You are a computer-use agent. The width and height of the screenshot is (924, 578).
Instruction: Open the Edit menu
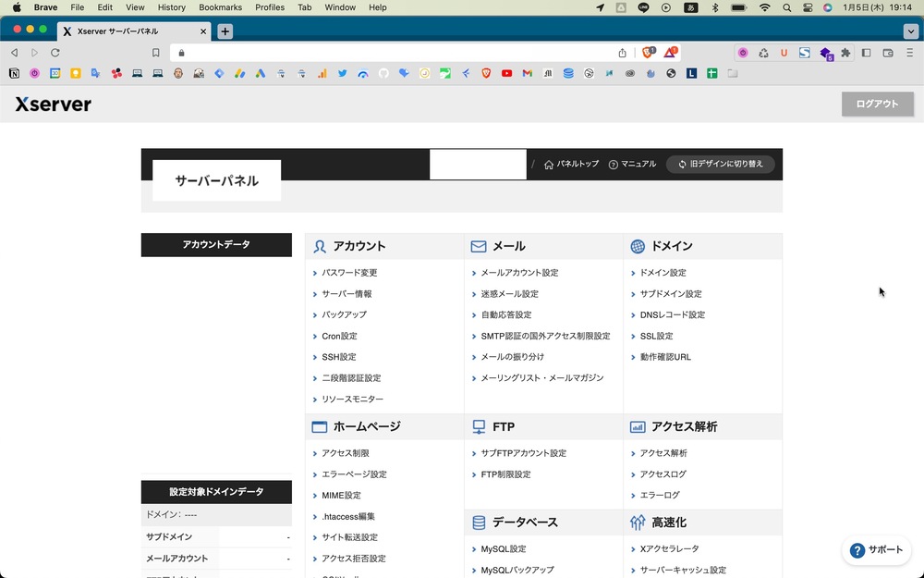coord(105,7)
